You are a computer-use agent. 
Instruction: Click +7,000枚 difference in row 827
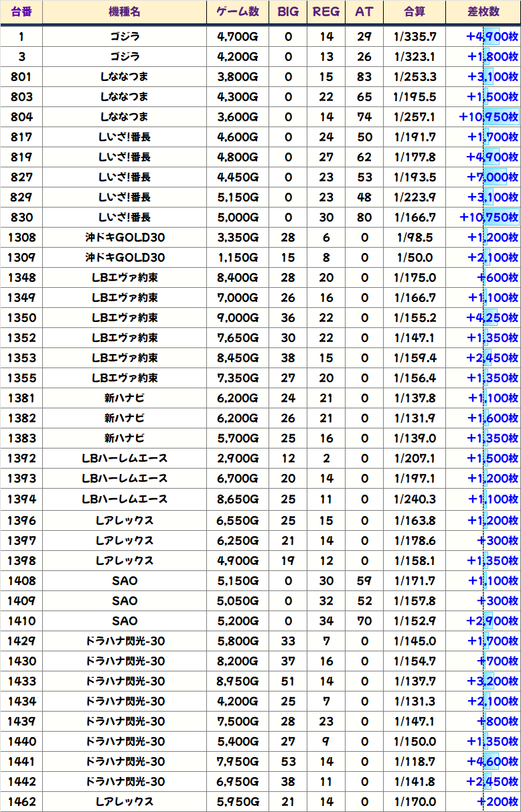tap(492, 177)
